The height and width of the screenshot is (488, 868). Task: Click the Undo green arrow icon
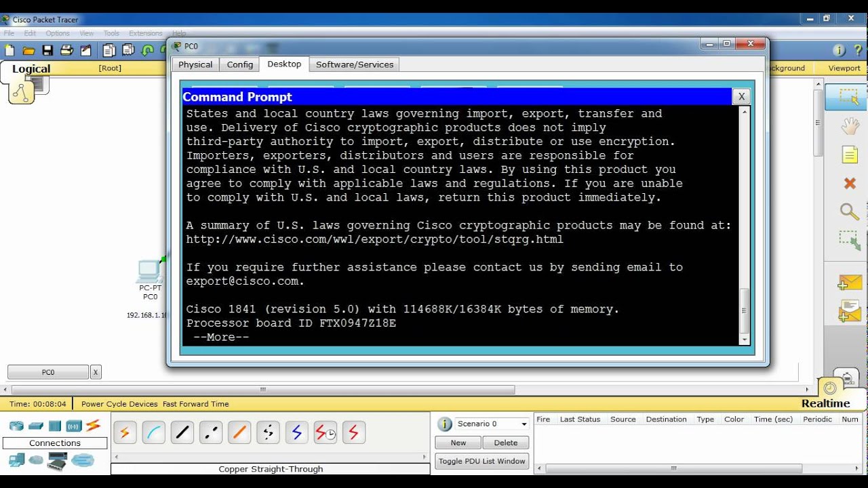147,50
